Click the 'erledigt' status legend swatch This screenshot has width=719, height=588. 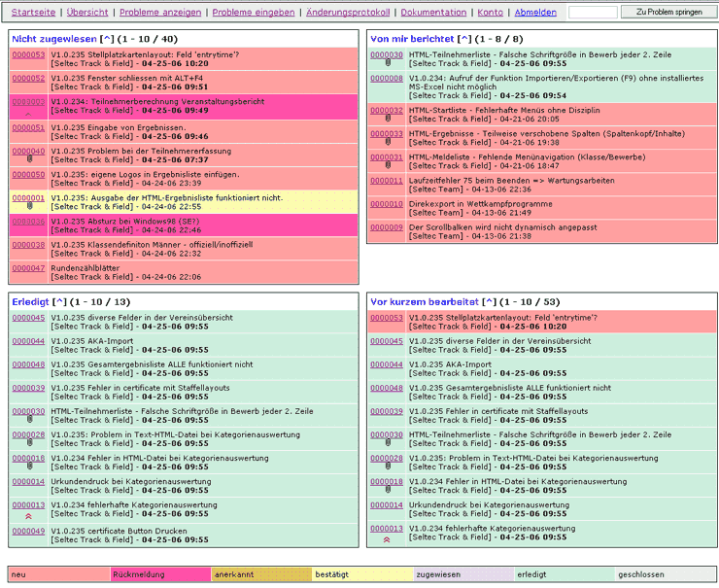point(565,574)
